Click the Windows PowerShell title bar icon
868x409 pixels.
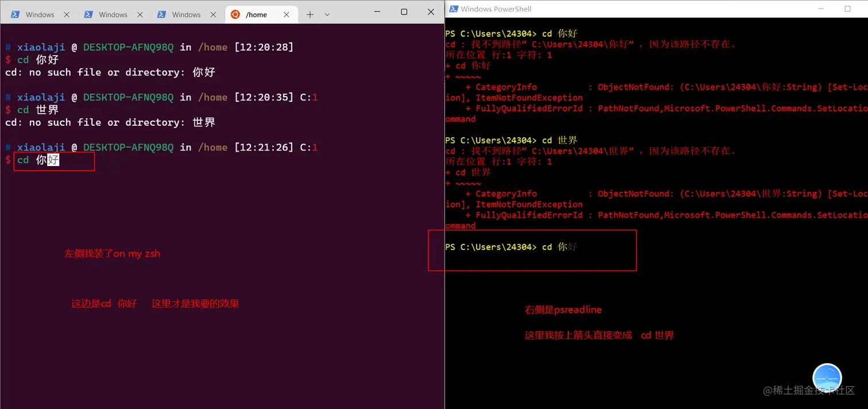tap(454, 9)
